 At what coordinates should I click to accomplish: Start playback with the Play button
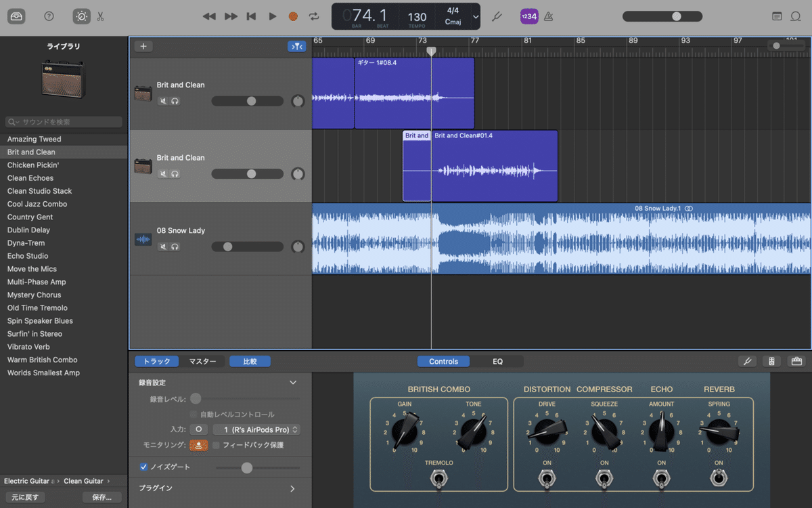click(x=273, y=16)
